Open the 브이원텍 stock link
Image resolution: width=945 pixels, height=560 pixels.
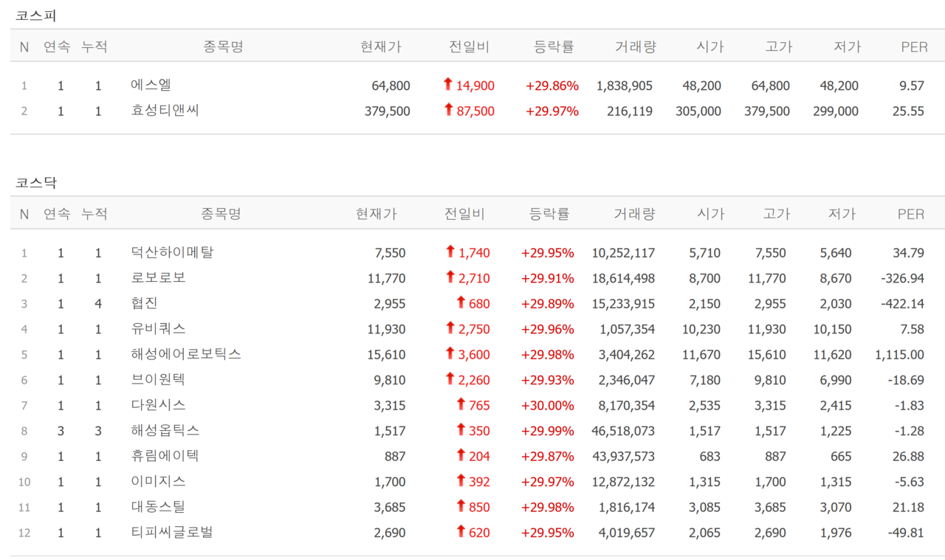[158, 380]
